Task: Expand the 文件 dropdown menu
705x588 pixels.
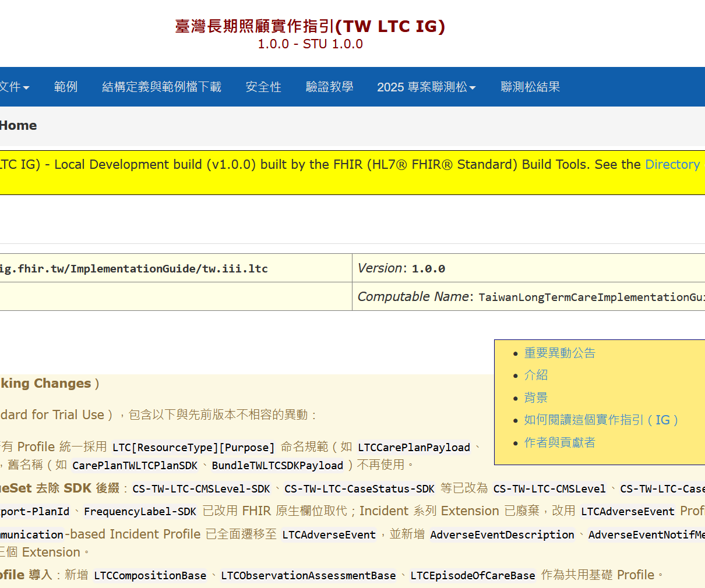Action: [14, 87]
